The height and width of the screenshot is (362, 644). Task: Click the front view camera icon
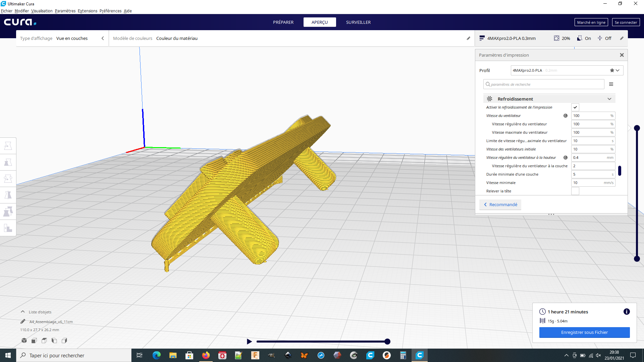(x=34, y=341)
